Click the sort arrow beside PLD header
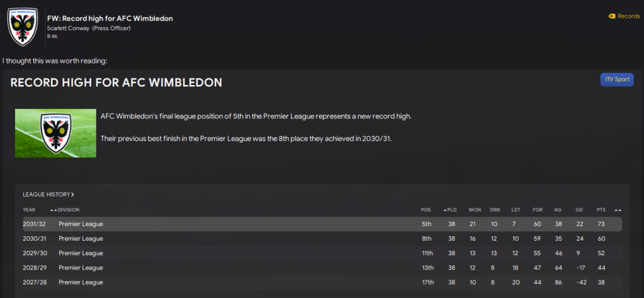This screenshot has height=298, width=644. click(x=446, y=210)
